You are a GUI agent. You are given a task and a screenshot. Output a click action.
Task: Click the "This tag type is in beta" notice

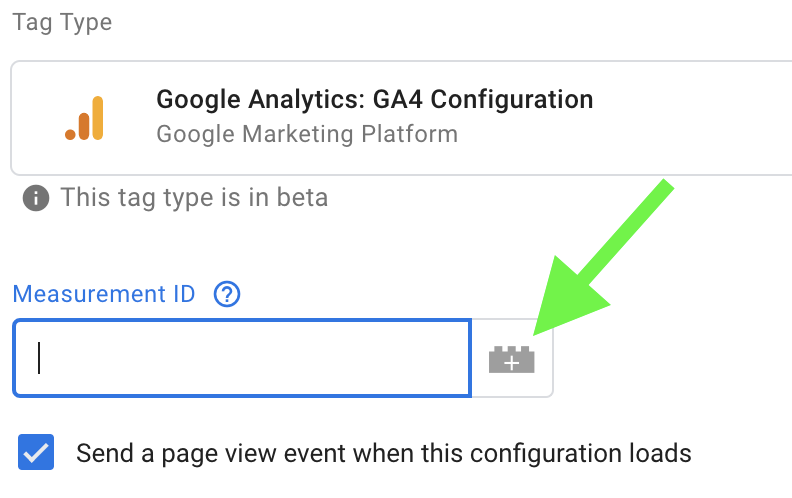[194, 198]
